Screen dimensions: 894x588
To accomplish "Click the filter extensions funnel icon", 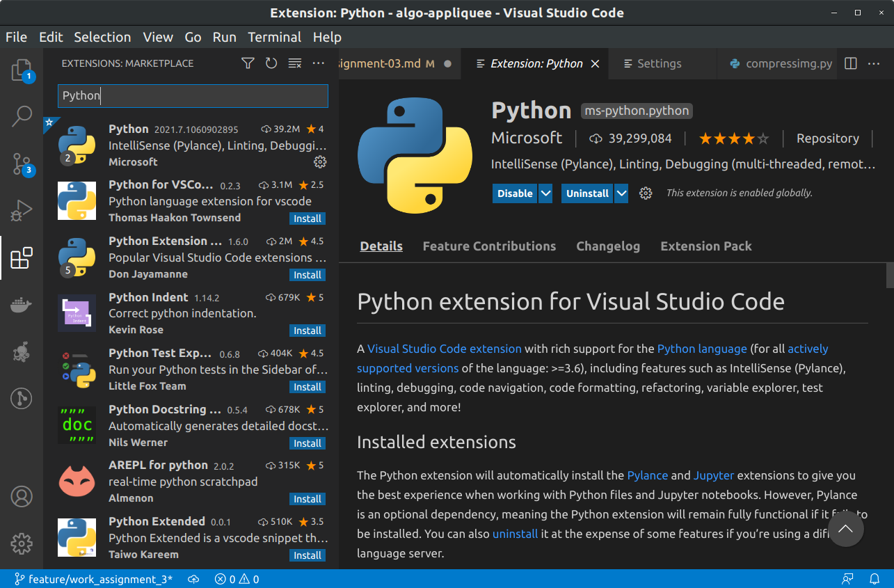I will (248, 63).
